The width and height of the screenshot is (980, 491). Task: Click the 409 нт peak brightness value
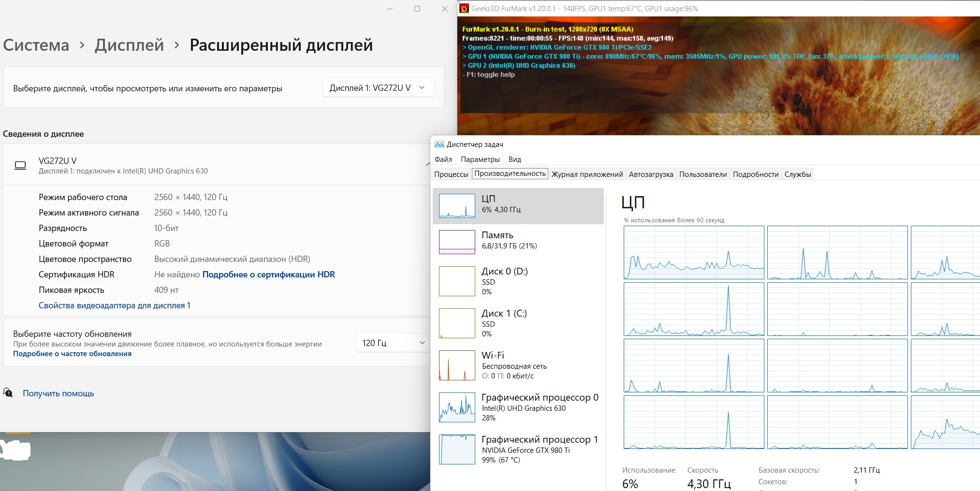coord(166,290)
